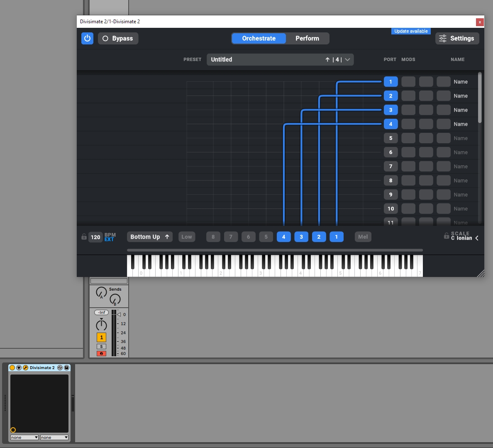Open the Untitled preset dropdown chevron
Image resolution: width=493 pixels, height=448 pixels.
tap(347, 59)
